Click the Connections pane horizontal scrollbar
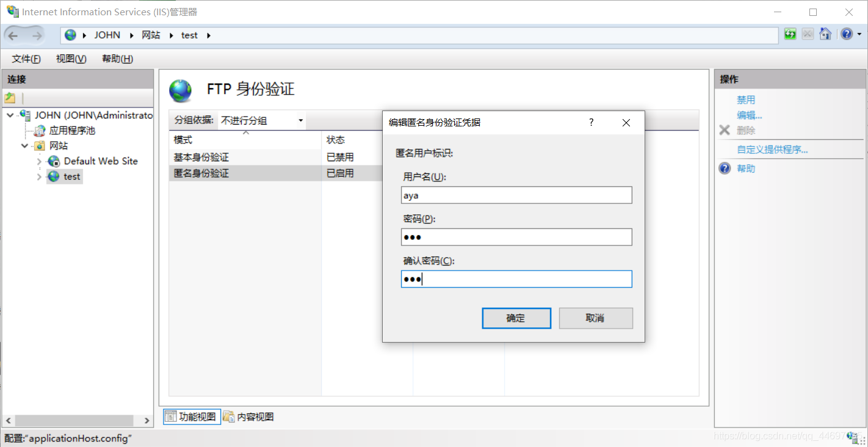Viewport: 868px width, 447px height. pos(74,421)
